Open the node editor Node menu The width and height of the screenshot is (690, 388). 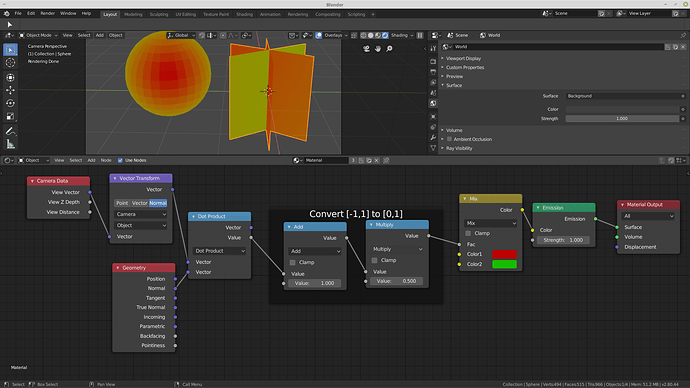click(x=106, y=161)
